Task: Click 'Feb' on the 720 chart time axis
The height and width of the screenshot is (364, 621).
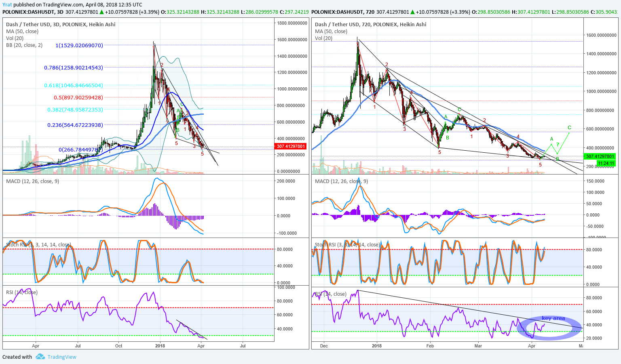Action: pyautogui.click(x=430, y=346)
